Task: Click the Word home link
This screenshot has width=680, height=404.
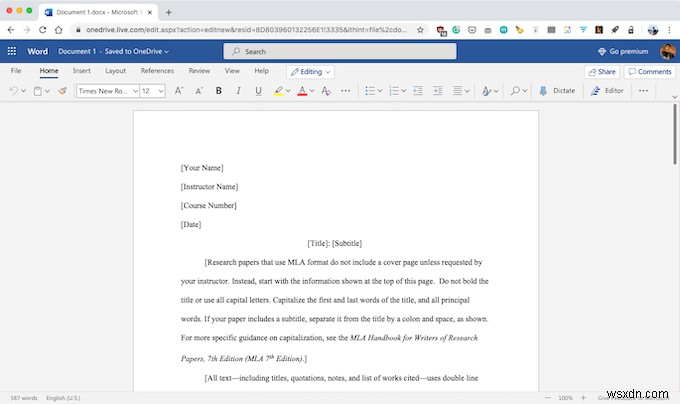Action: pyautogui.click(x=38, y=51)
